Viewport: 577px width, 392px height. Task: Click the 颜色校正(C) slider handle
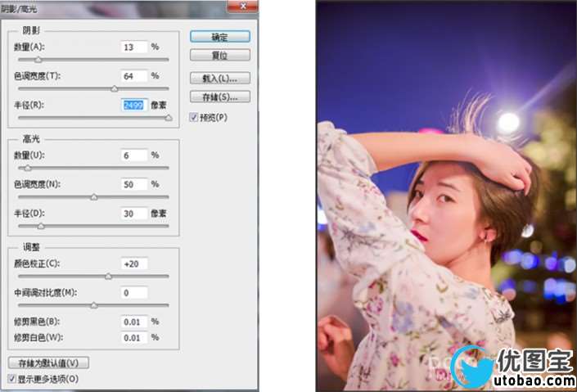pyautogui.click(x=109, y=277)
